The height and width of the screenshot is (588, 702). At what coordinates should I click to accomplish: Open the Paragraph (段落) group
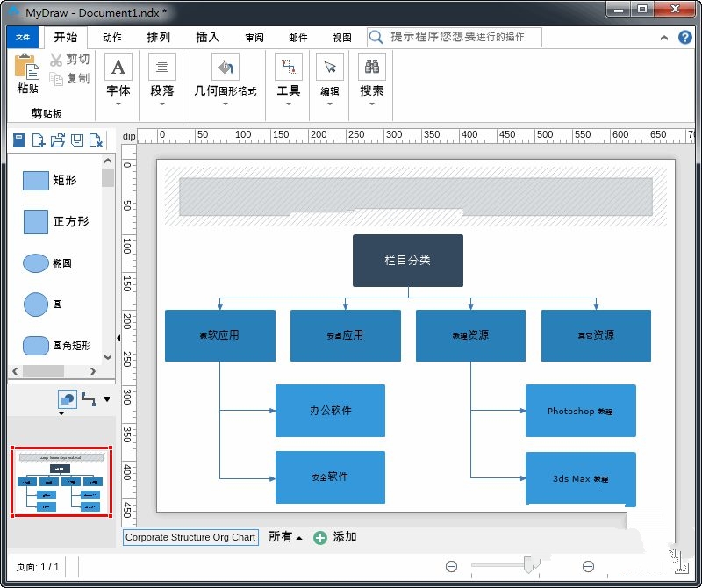point(162,79)
